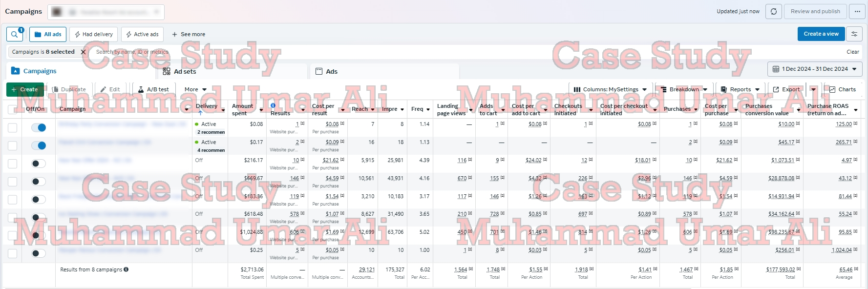Click the search magnifier icon

click(15, 34)
